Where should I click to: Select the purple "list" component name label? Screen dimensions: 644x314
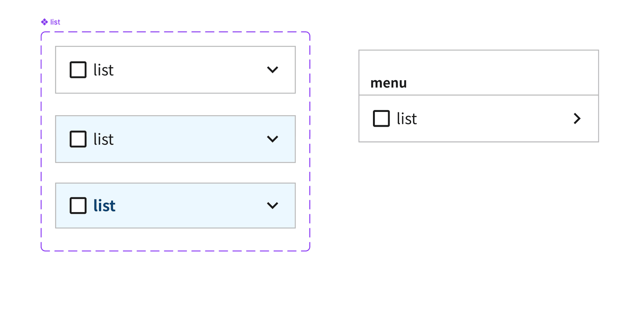55,22
